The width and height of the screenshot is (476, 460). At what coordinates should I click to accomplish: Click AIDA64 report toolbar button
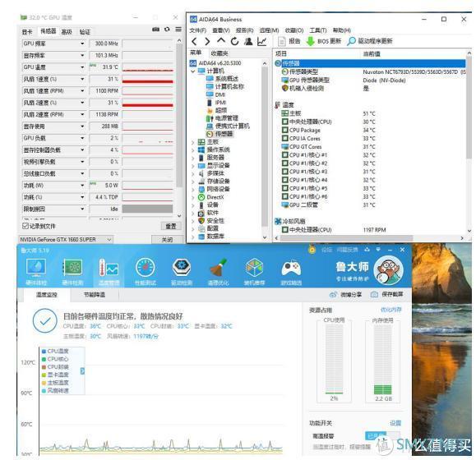click(x=289, y=41)
